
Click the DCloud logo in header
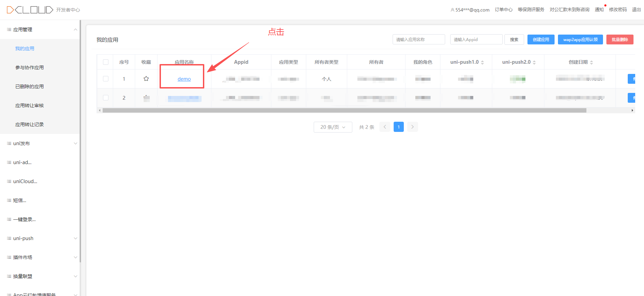point(30,10)
